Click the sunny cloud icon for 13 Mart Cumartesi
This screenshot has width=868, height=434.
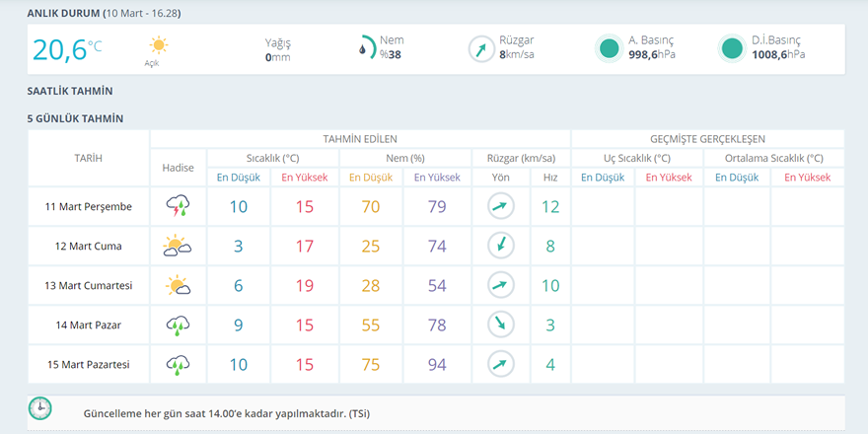tap(178, 286)
